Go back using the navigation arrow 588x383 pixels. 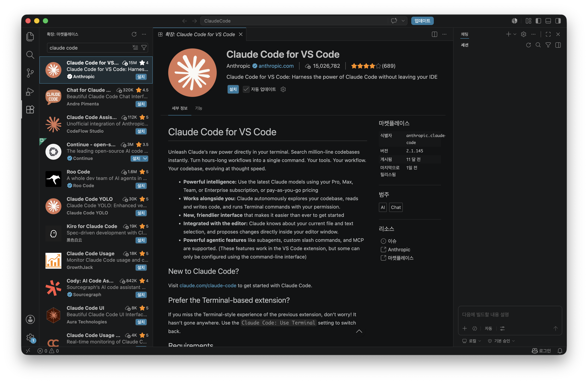click(185, 21)
